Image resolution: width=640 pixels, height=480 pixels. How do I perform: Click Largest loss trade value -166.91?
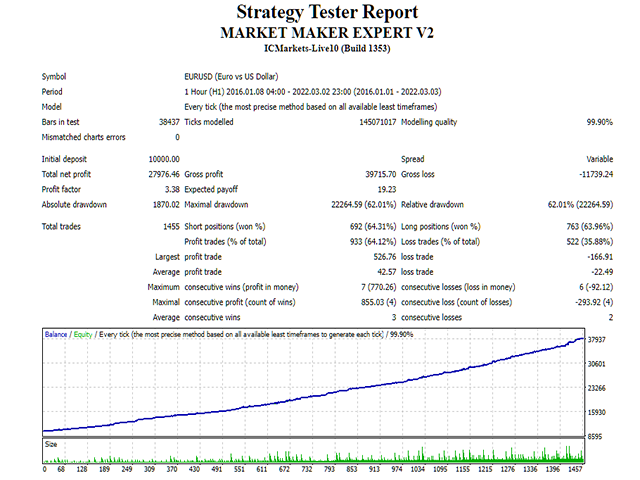tap(600, 257)
